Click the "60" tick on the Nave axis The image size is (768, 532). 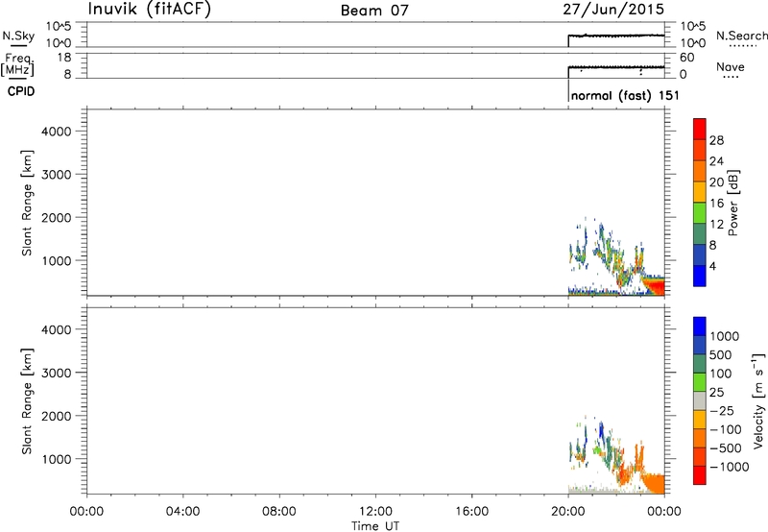(686, 58)
